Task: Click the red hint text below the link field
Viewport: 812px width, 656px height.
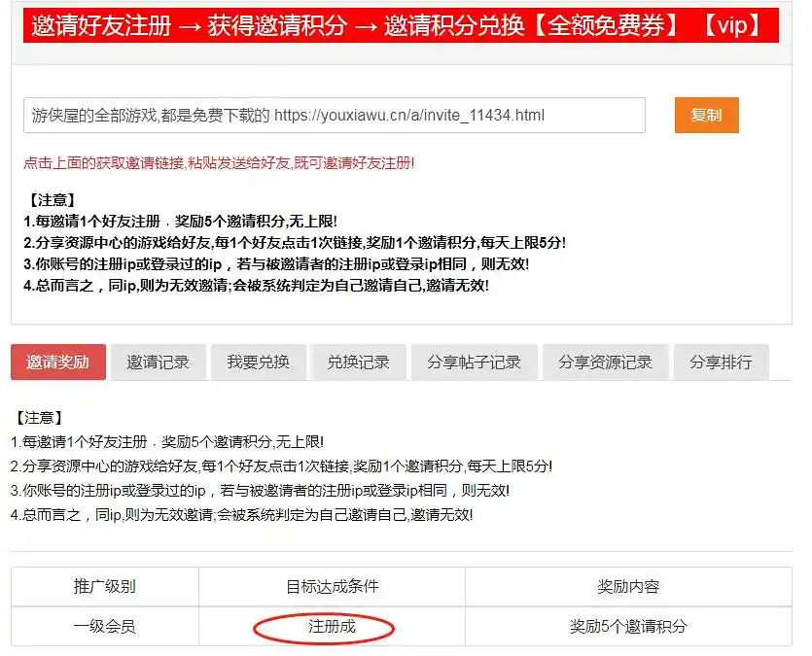Action: point(219,162)
